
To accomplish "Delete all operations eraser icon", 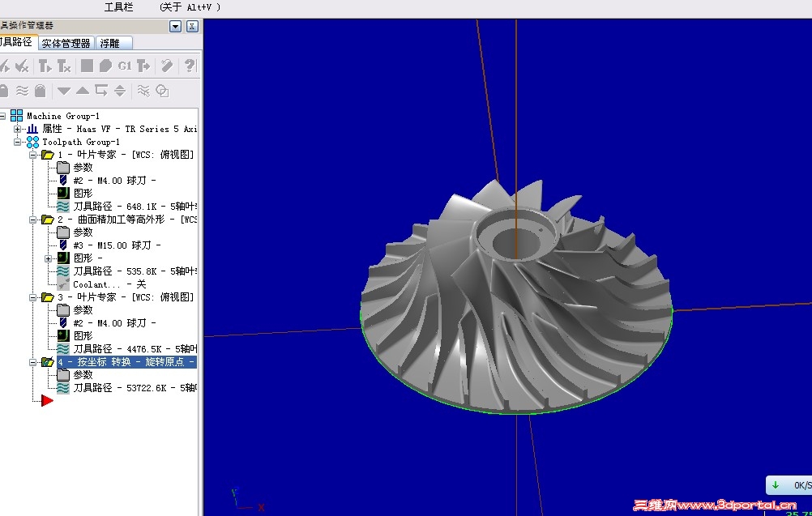I will coord(167,66).
